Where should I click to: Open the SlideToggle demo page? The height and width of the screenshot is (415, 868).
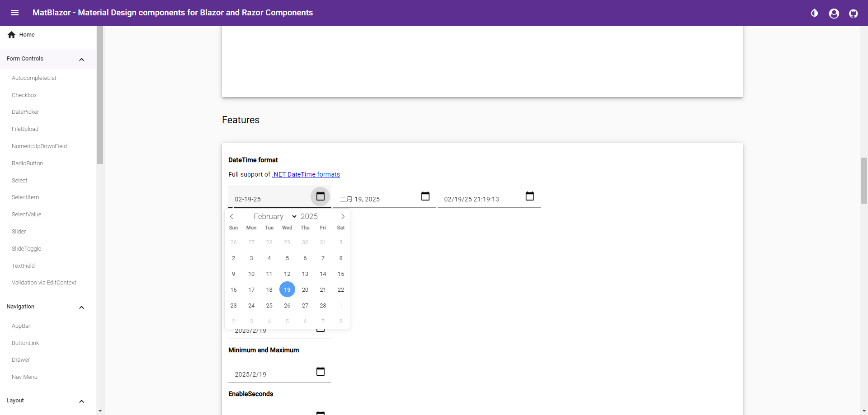26,248
